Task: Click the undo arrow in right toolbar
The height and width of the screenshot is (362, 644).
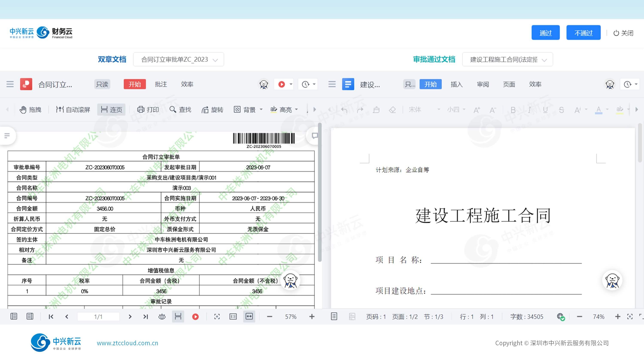Action: pos(344,109)
